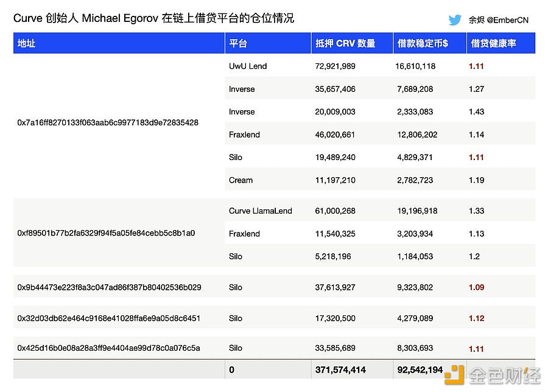Click borrowed amount 19,196,918
Screen dimensions: 548x392
click(417, 211)
